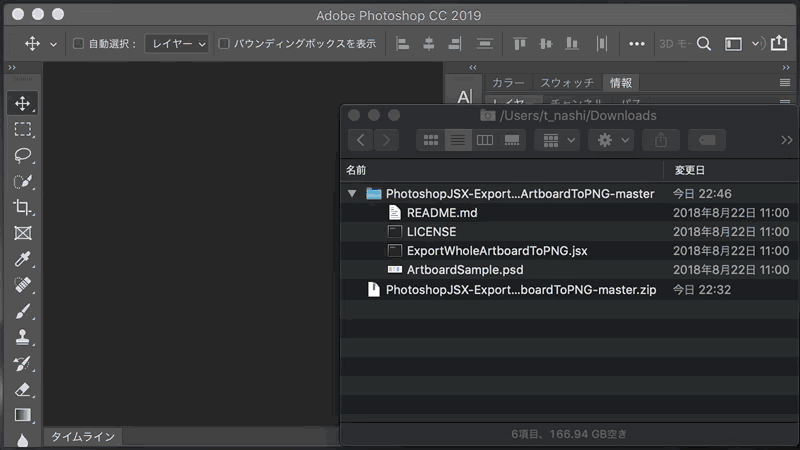This screenshot has height=450, width=800.
Task: Switch Finder to gallery view
Action: [512, 140]
